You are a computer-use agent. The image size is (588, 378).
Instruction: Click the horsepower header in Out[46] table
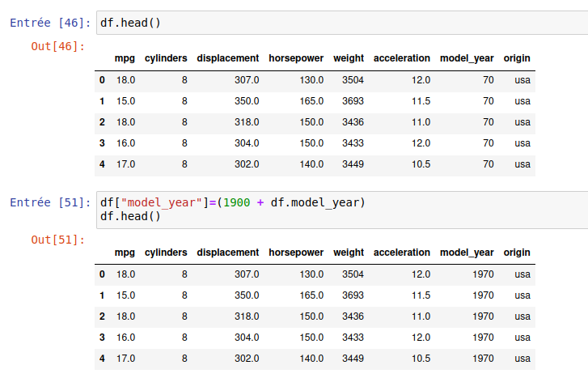coord(296,58)
